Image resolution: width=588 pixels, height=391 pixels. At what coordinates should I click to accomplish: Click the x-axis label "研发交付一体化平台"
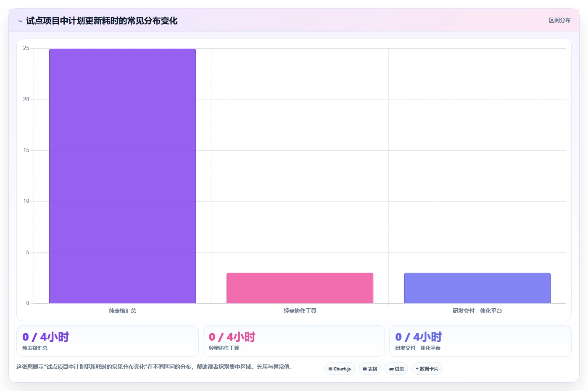[x=477, y=311]
